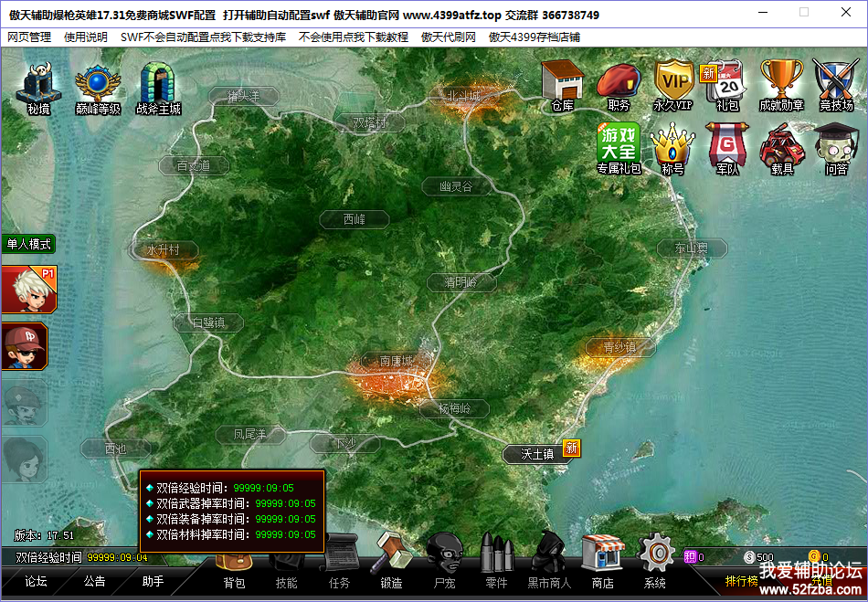Travel to 南唐城 on the map
Screen dimensions: 868x602
coord(397,361)
